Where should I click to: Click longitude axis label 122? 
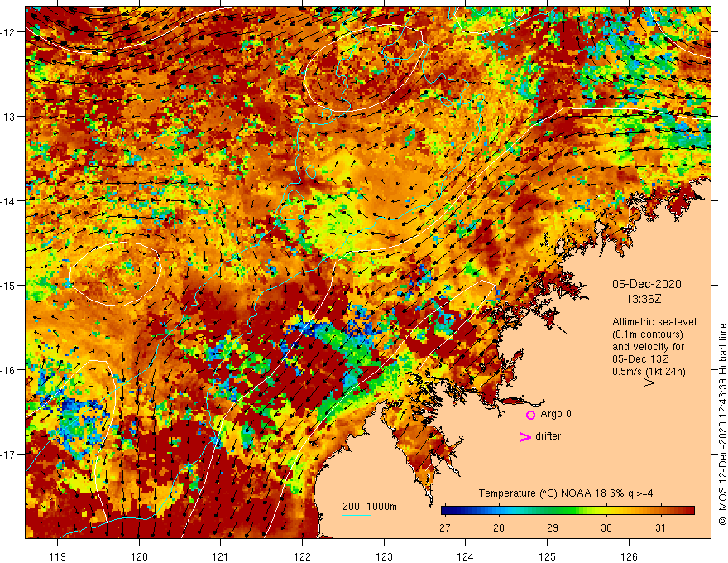point(302,556)
